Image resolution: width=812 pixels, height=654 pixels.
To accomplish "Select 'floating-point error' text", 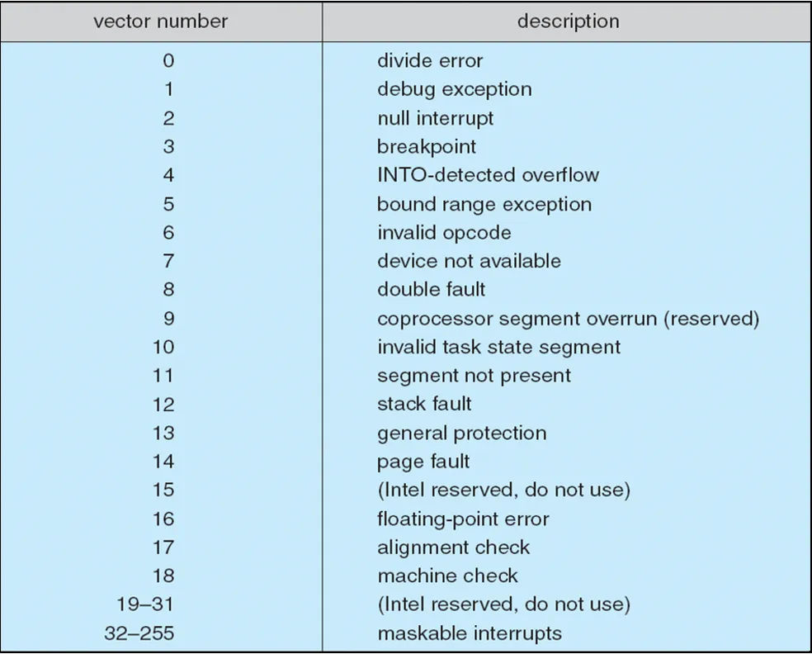I will pos(463,519).
